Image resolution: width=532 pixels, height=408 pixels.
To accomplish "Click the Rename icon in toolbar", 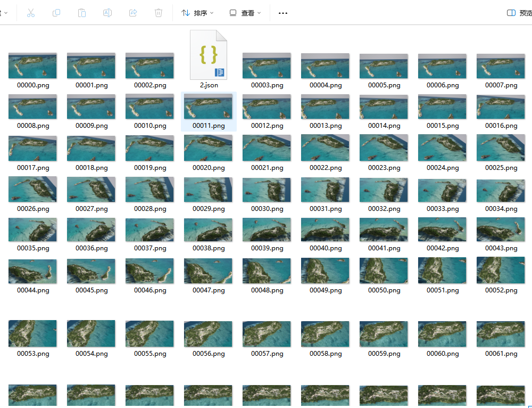I will [107, 13].
